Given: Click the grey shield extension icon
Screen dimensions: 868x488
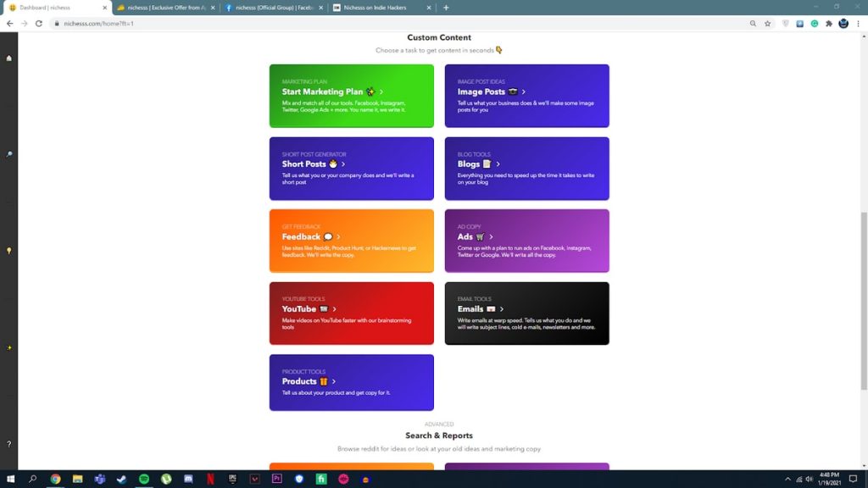Looking at the screenshot, I should click(786, 24).
